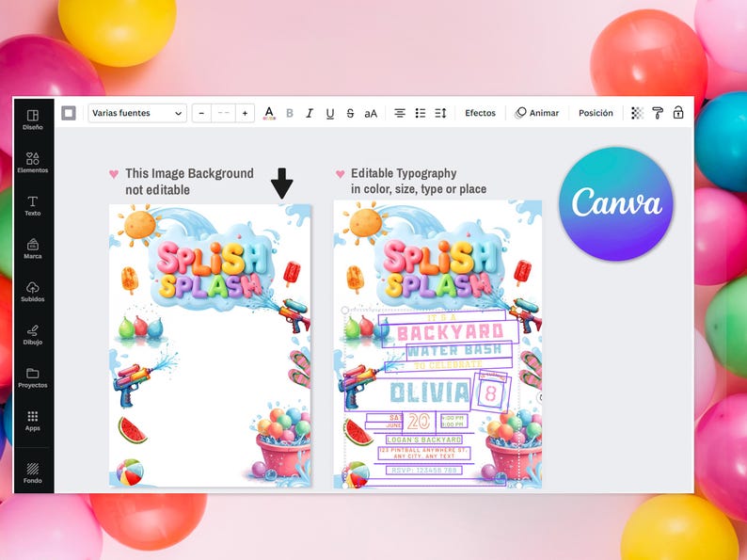The height and width of the screenshot is (560, 747).
Task: Open the transparency checkerboard control
Action: pyautogui.click(x=637, y=113)
